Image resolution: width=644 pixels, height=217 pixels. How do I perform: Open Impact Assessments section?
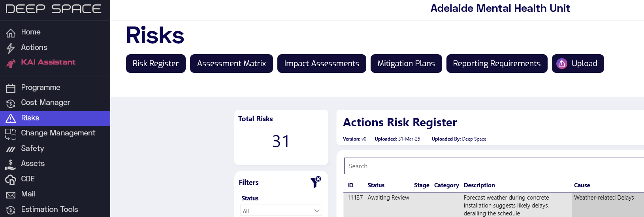coord(322,63)
